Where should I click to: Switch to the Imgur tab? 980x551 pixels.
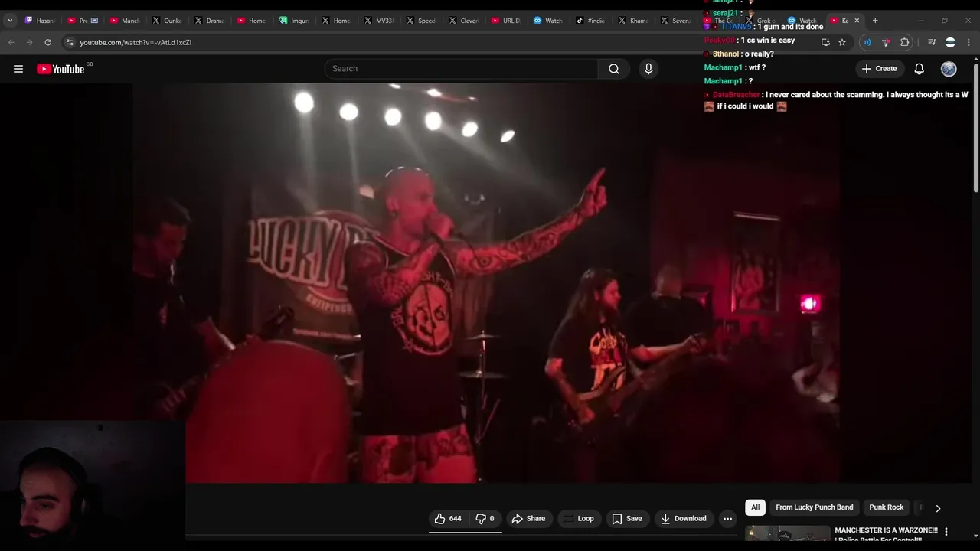(294, 21)
